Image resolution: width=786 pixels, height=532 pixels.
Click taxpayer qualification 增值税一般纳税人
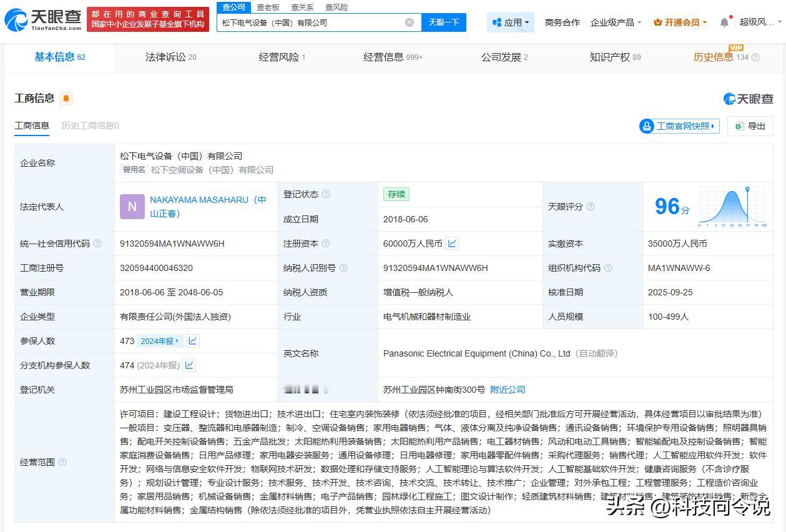pos(418,292)
